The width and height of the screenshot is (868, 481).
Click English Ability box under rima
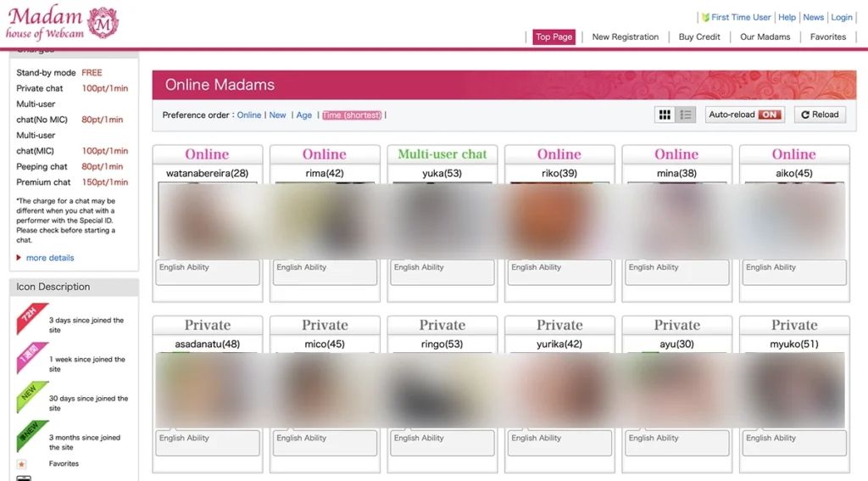(325, 272)
